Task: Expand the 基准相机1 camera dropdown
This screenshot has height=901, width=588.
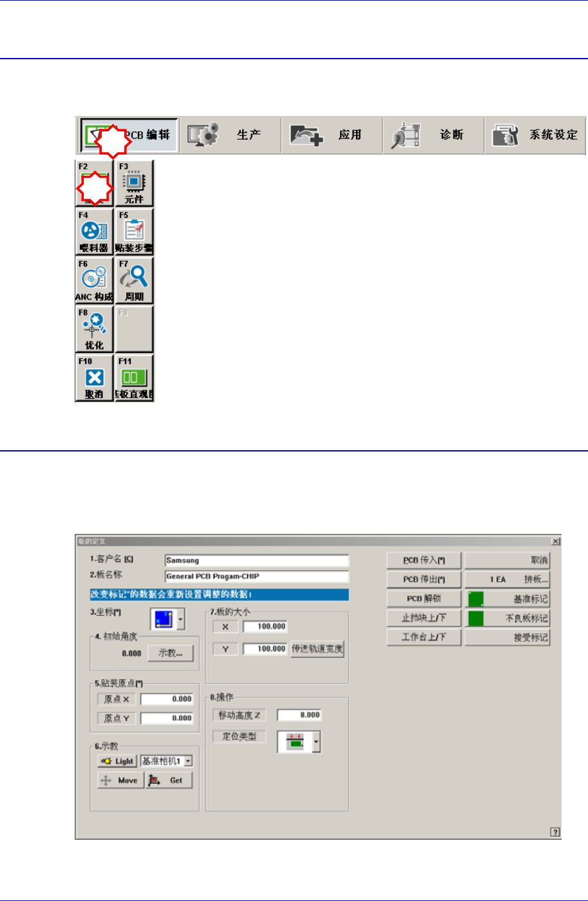Action: click(x=188, y=761)
